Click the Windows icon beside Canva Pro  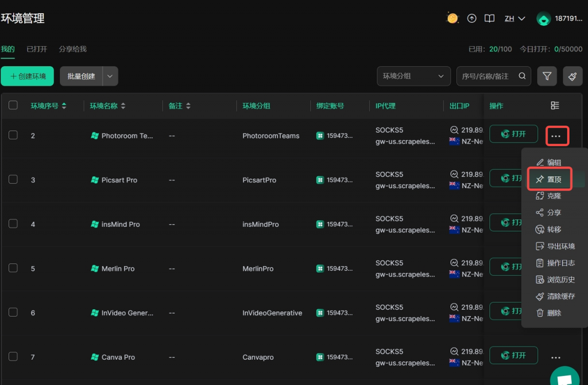pos(95,357)
